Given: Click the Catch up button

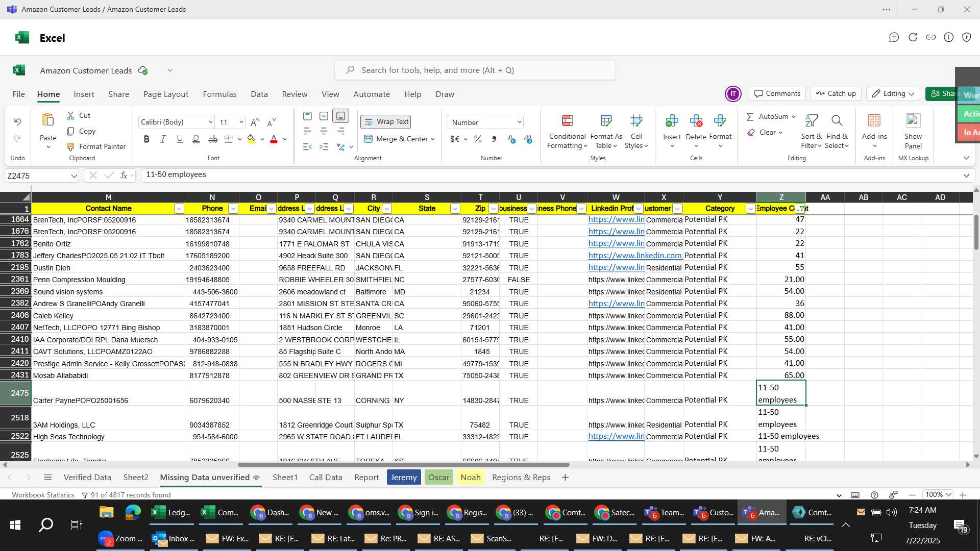Looking at the screenshot, I should click(836, 94).
